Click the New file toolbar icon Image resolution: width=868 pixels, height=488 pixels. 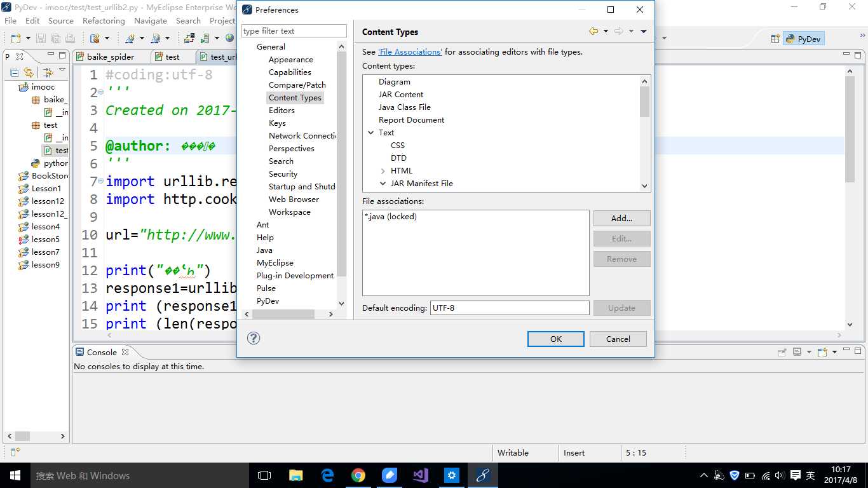(x=15, y=39)
